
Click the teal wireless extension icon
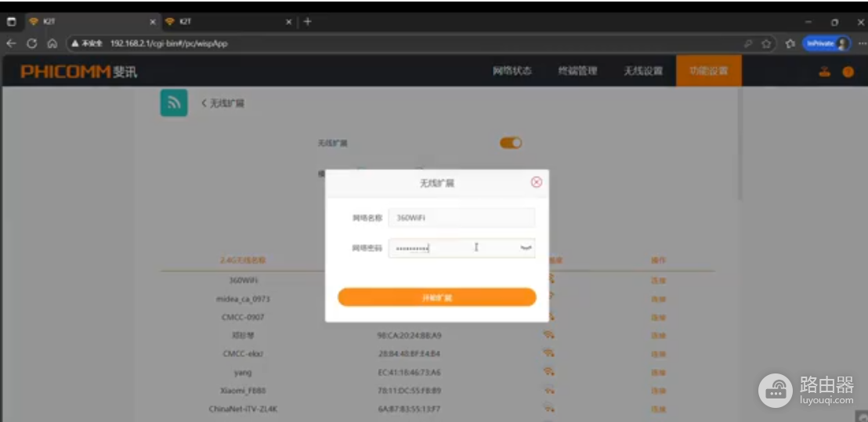coord(174,103)
